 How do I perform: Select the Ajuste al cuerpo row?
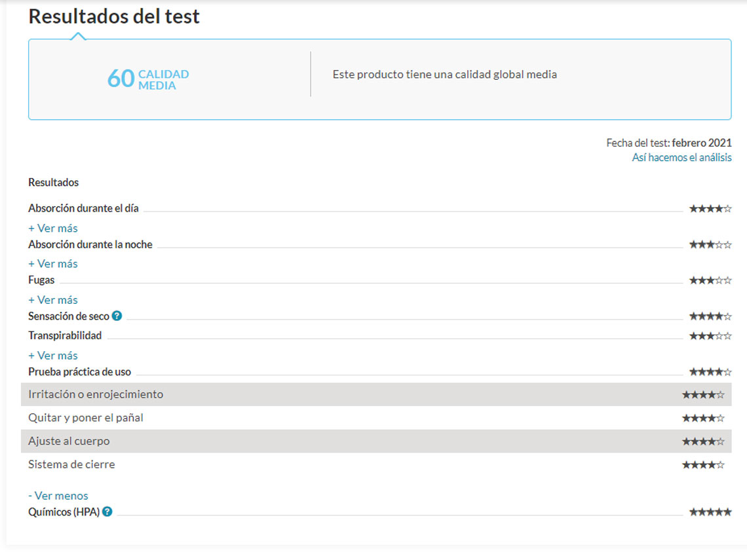[69, 441]
